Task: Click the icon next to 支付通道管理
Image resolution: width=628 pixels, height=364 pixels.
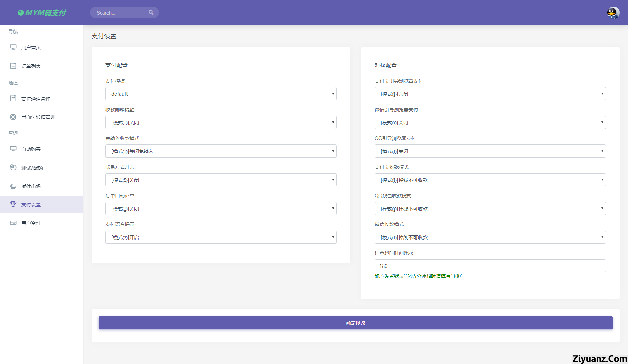Action: pos(13,99)
